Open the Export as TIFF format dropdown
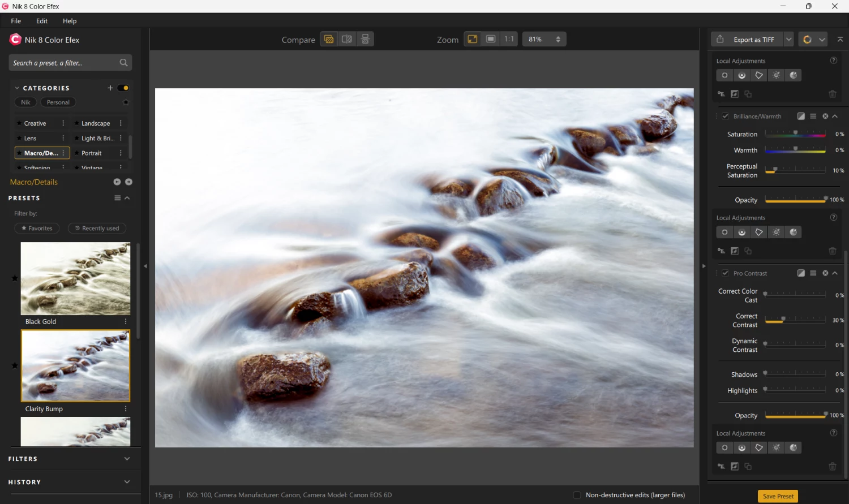Image resolution: width=849 pixels, height=504 pixels. point(788,38)
